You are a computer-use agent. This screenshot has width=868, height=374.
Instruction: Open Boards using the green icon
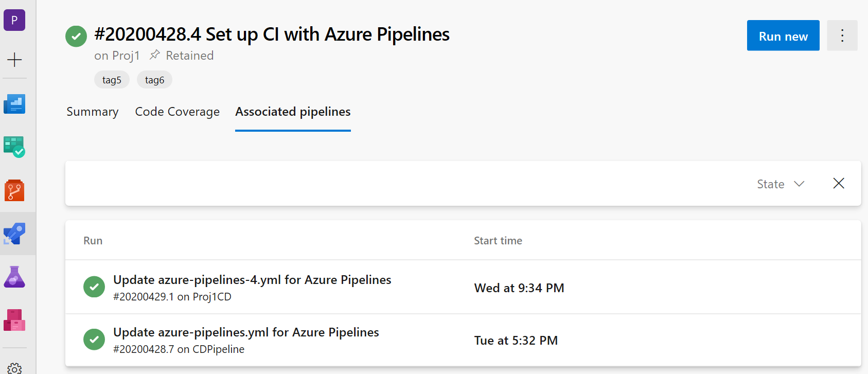(14, 147)
